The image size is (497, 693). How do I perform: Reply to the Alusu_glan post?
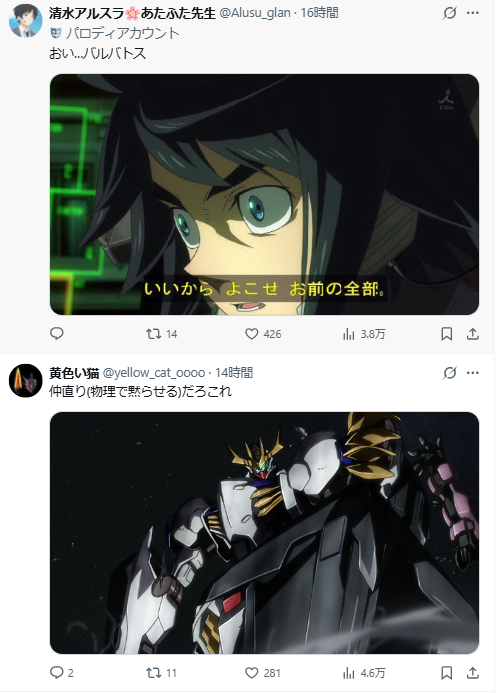(57, 333)
